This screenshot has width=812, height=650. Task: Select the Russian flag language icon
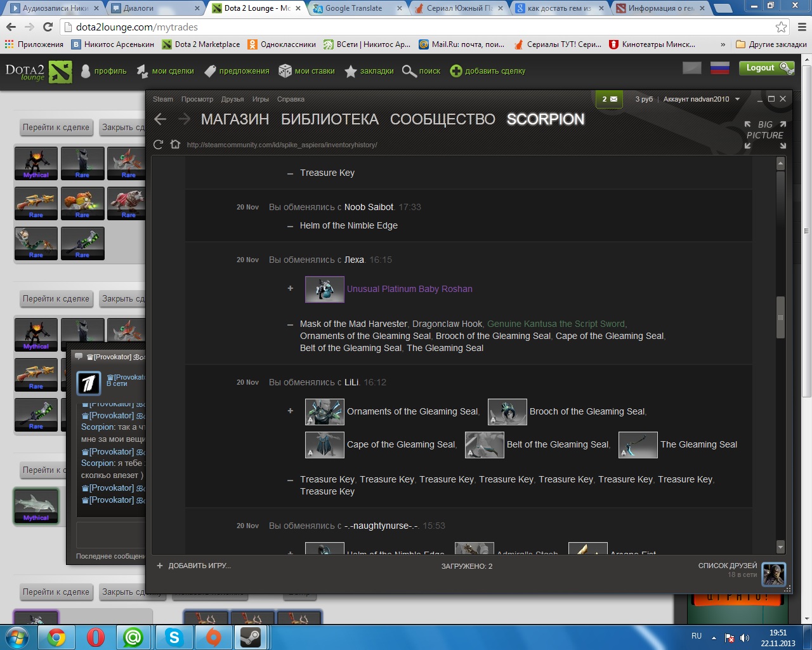[719, 68]
